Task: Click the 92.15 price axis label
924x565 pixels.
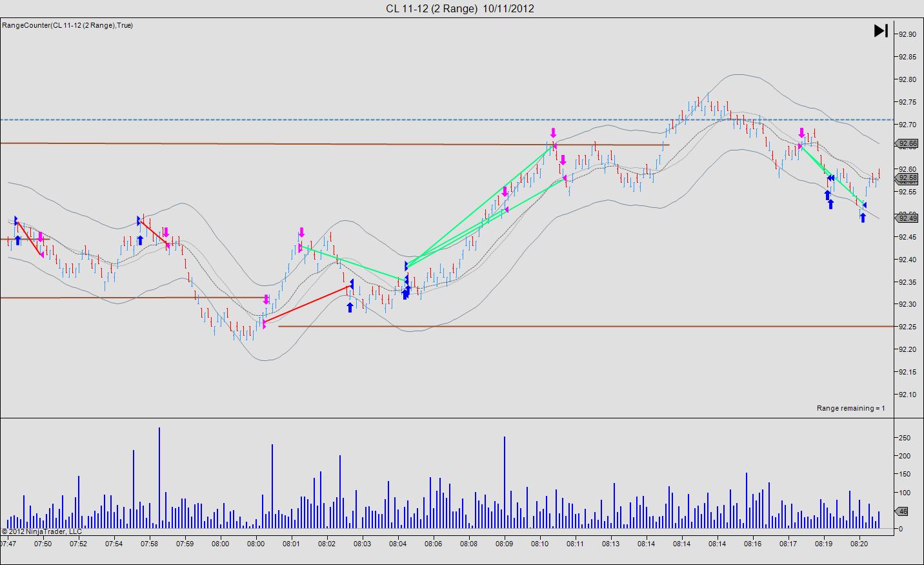Action: (x=908, y=372)
